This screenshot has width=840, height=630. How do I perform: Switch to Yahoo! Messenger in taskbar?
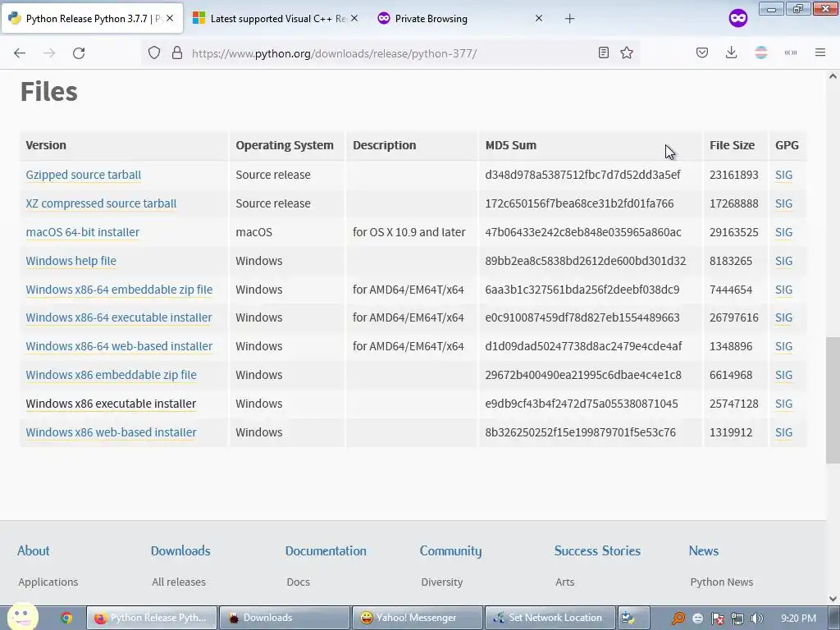[418, 618]
